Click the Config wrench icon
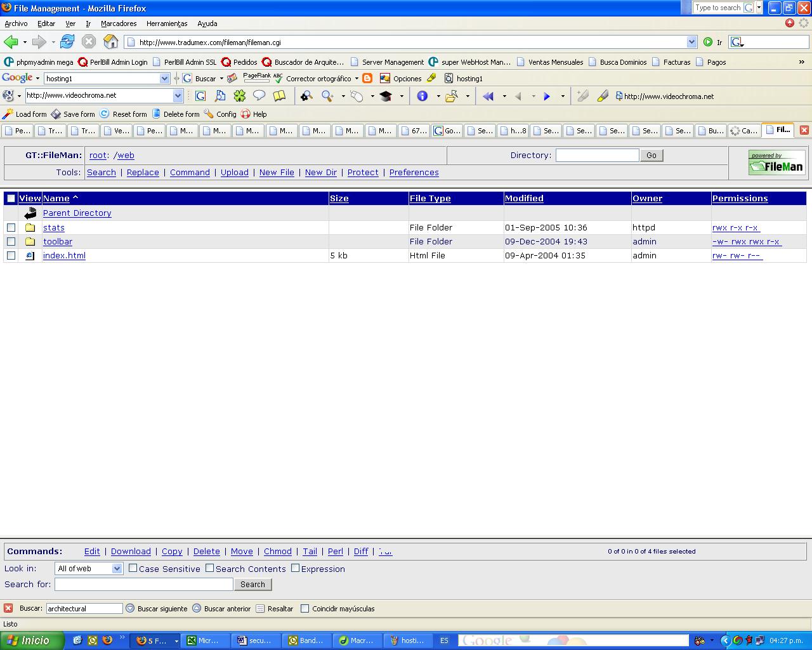The width and height of the screenshot is (812, 650). [209, 114]
